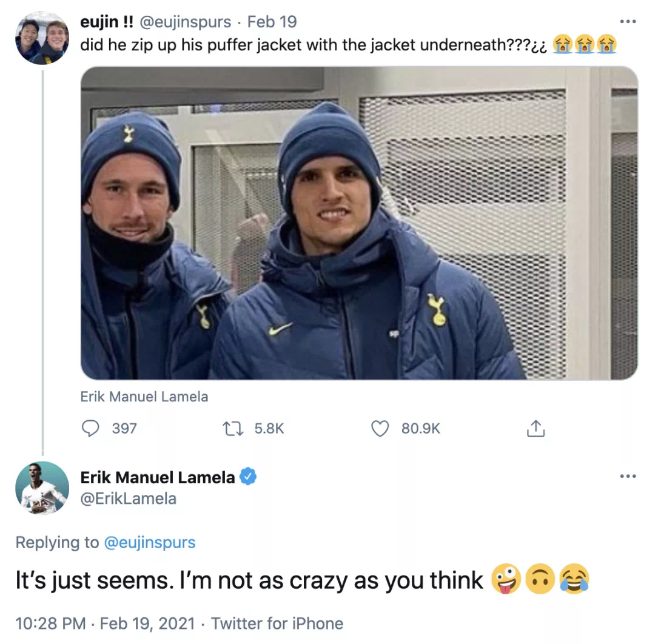Image resolution: width=655 pixels, height=644 pixels.
Task: View the 80.9K likes count
Action: tap(421, 429)
